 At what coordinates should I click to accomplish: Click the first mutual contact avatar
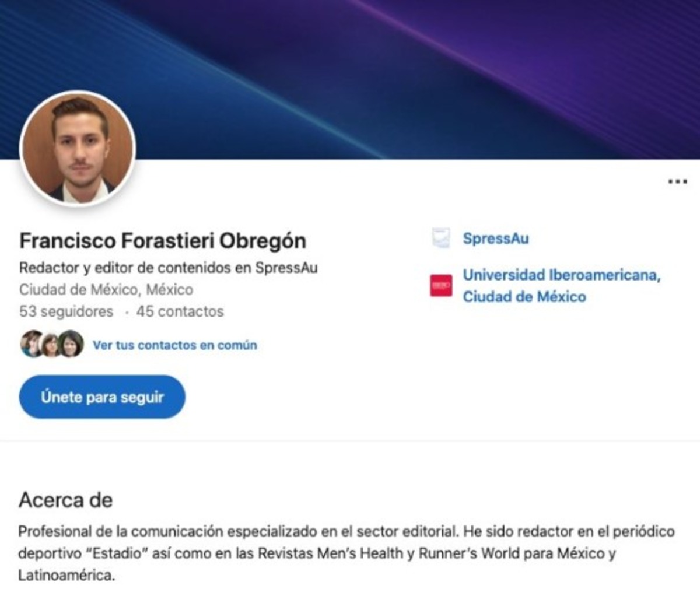31,344
